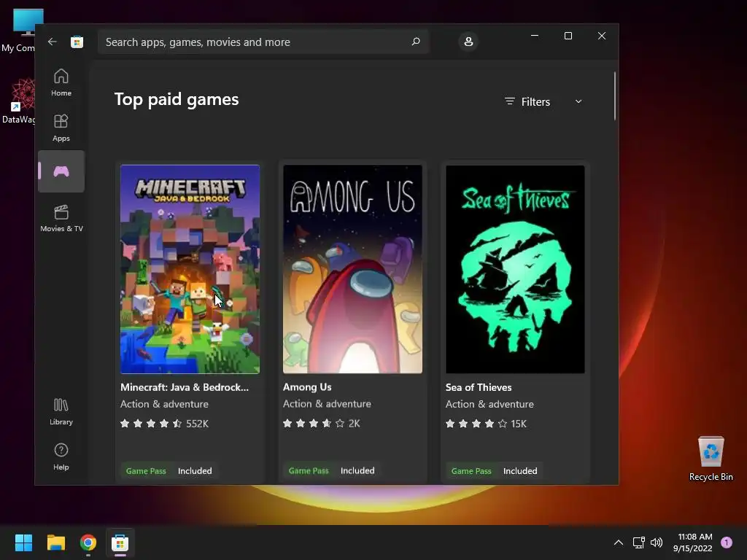Click Game Pass badge under Among Us
The width and height of the screenshot is (747, 560).
point(309,470)
